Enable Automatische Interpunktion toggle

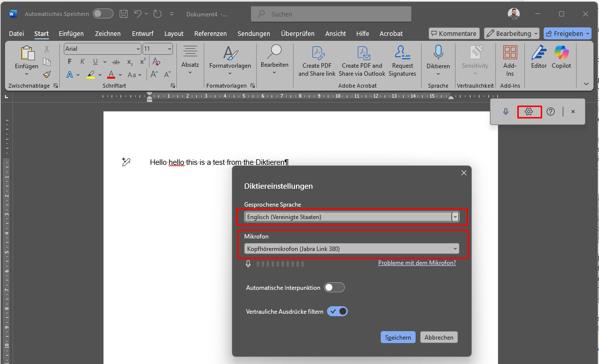point(334,287)
